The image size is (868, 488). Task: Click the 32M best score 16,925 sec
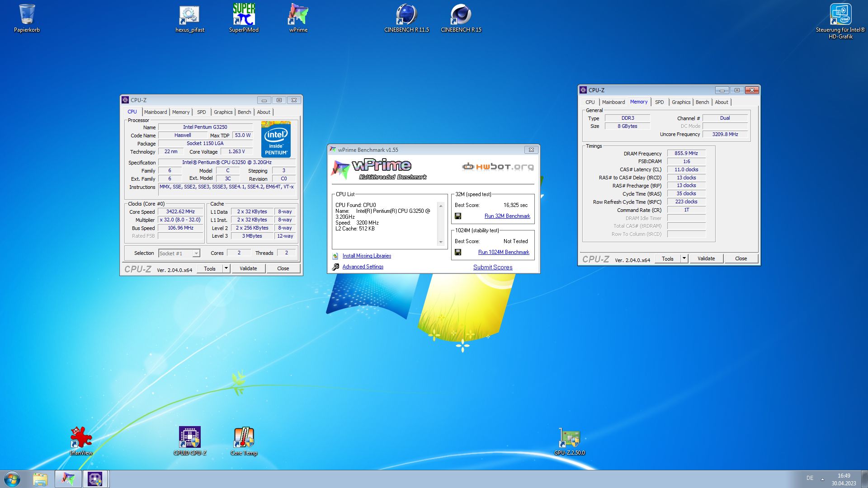pyautogui.click(x=515, y=205)
